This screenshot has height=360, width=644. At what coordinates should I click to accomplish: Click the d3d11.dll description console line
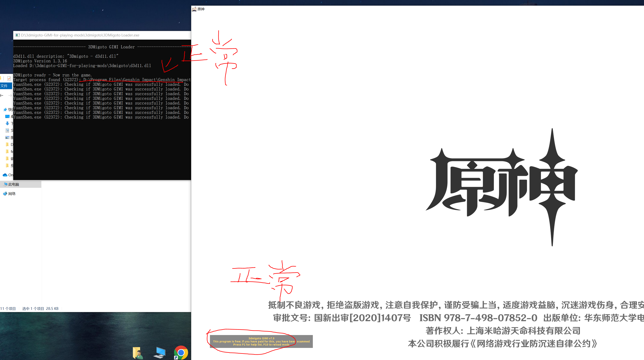tap(66, 56)
